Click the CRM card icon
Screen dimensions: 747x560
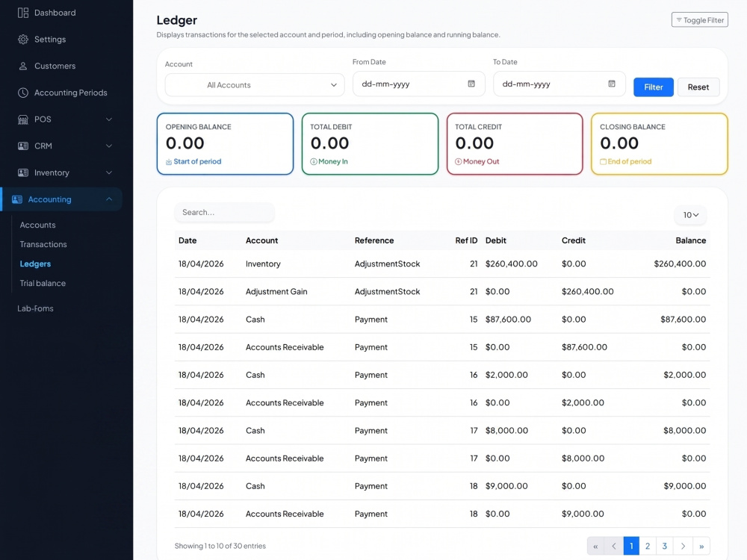(x=23, y=146)
